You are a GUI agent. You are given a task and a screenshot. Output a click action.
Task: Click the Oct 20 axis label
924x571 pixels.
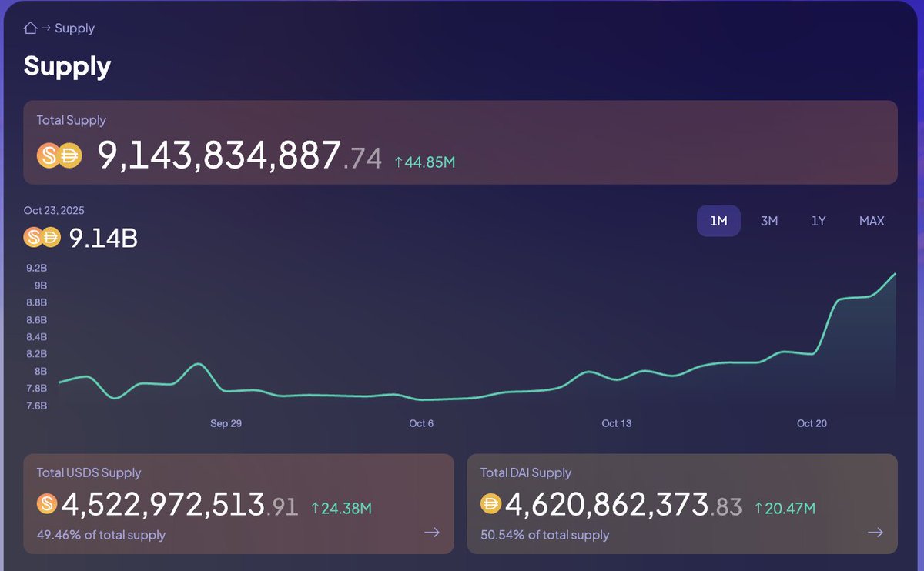pyautogui.click(x=812, y=424)
